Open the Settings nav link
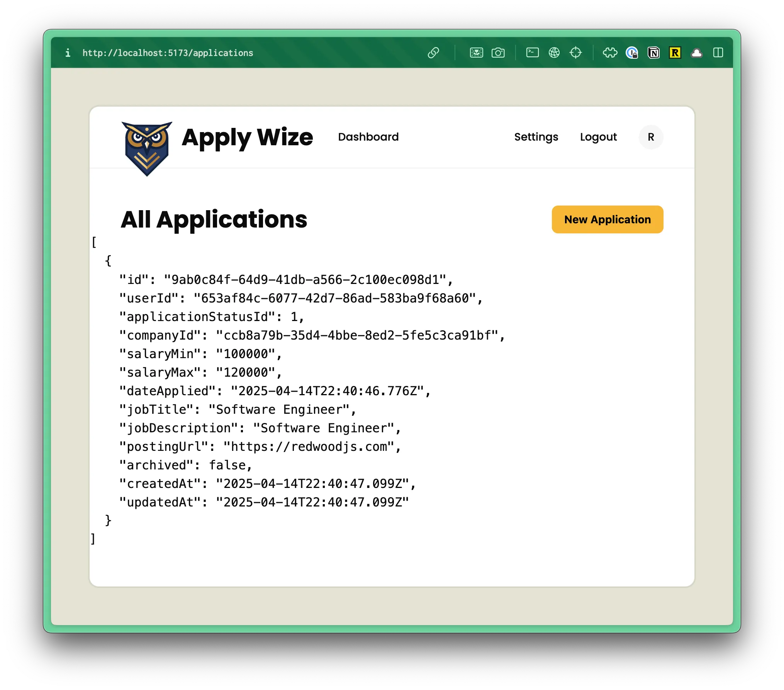The height and width of the screenshot is (690, 784). tap(536, 137)
